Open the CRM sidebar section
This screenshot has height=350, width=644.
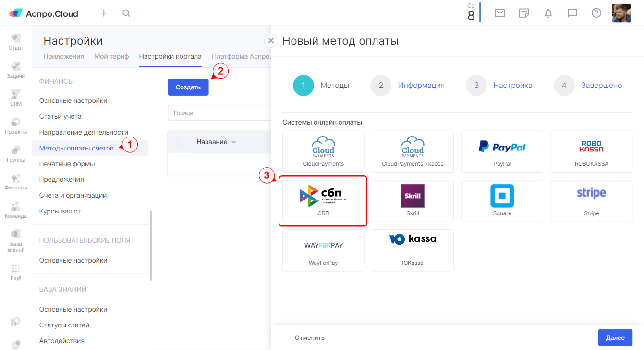16,98
